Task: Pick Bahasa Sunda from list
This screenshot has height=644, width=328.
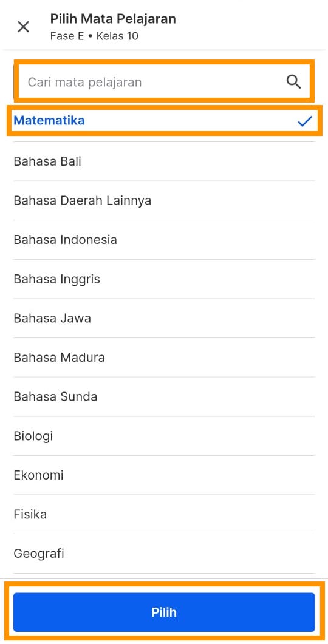Action: pyautogui.click(x=165, y=397)
